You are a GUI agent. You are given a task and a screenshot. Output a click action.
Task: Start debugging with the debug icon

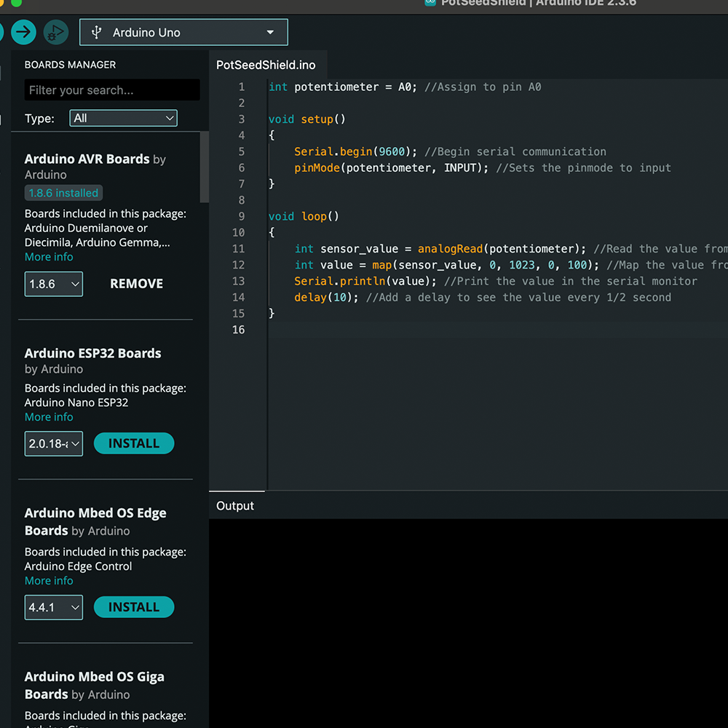56,32
